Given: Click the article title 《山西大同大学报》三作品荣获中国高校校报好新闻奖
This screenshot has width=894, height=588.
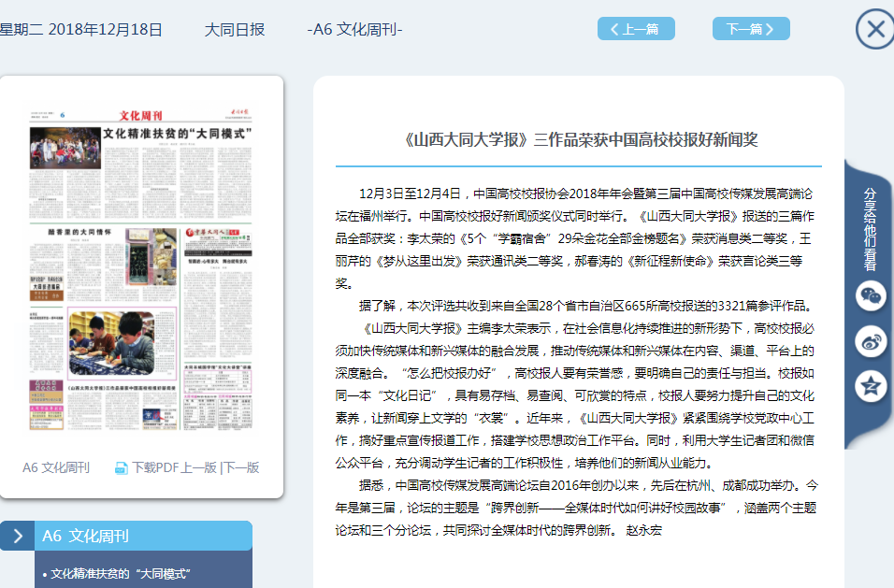Looking at the screenshot, I should click(580, 139).
